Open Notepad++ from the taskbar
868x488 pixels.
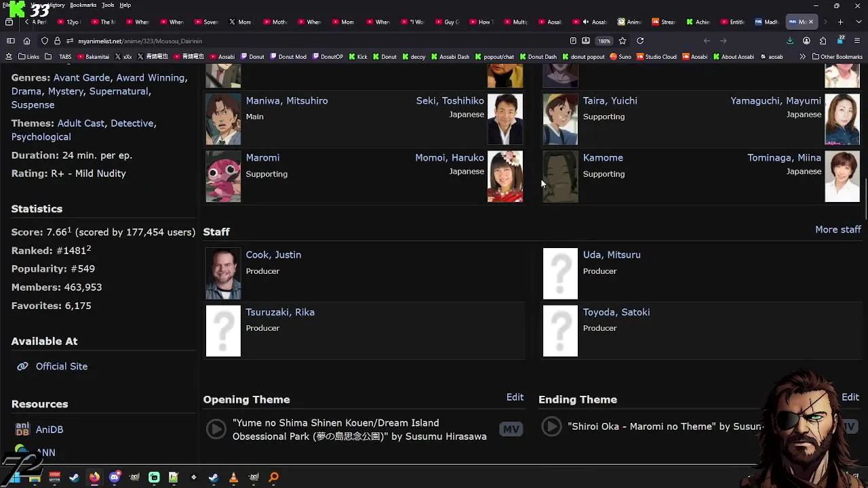pos(174,477)
